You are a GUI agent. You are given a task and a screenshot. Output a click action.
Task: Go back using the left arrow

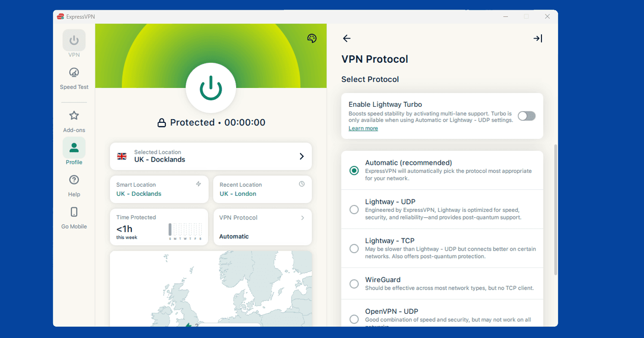click(347, 38)
